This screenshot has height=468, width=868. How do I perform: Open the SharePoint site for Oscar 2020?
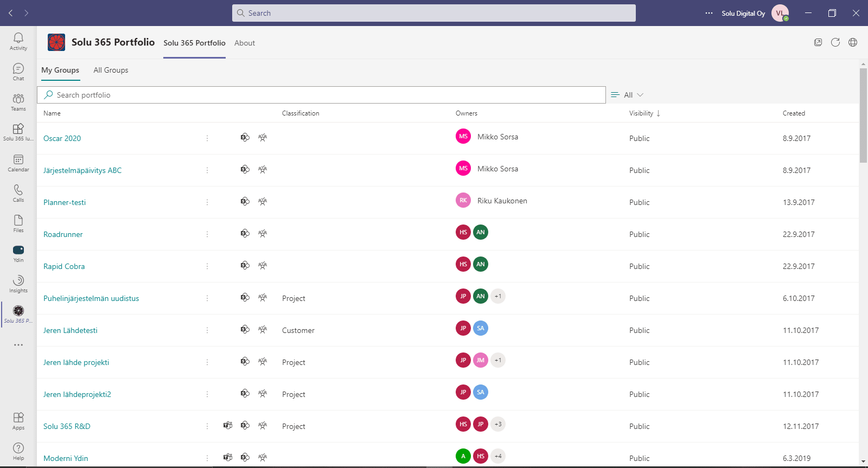coord(245,138)
